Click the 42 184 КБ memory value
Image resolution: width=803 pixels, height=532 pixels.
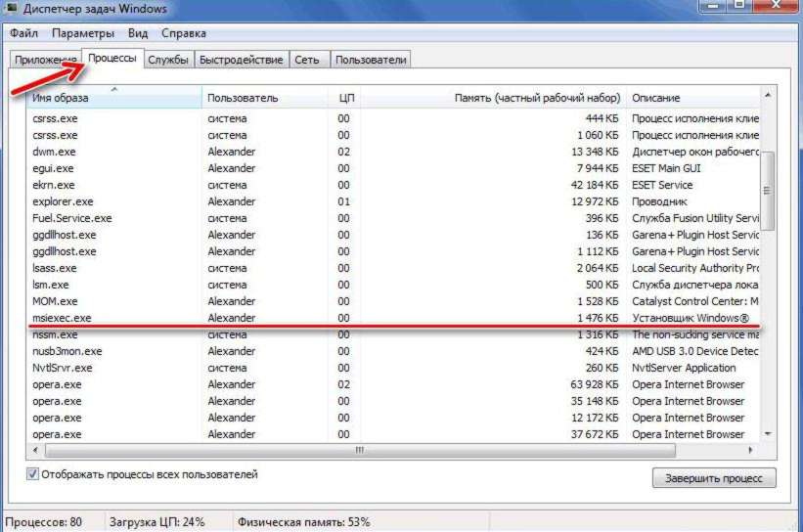[x=595, y=185]
